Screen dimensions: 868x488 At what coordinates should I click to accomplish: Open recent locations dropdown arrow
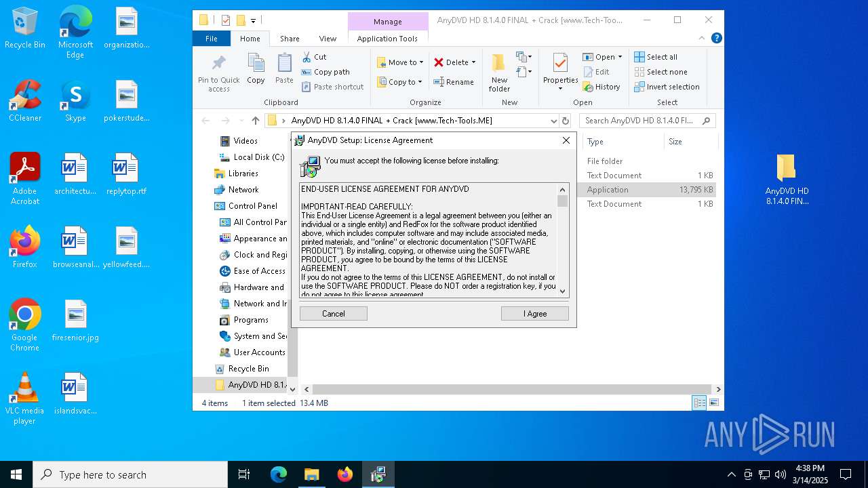pos(241,121)
